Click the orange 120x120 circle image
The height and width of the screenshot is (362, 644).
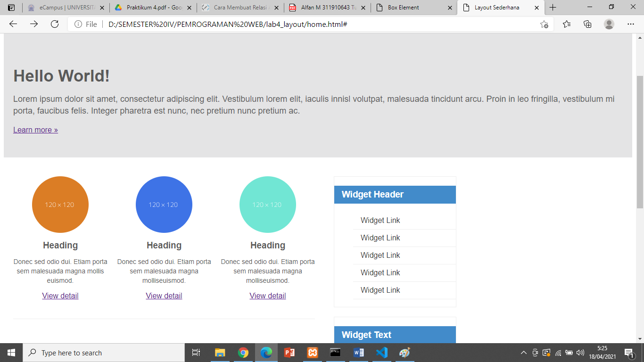[x=60, y=205]
